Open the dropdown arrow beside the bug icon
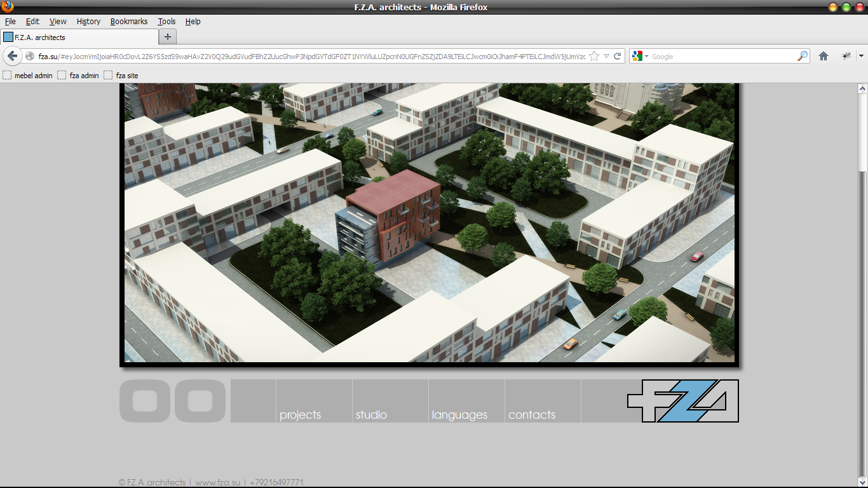Viewport: 868px width, 488px height. coord(860,56)
